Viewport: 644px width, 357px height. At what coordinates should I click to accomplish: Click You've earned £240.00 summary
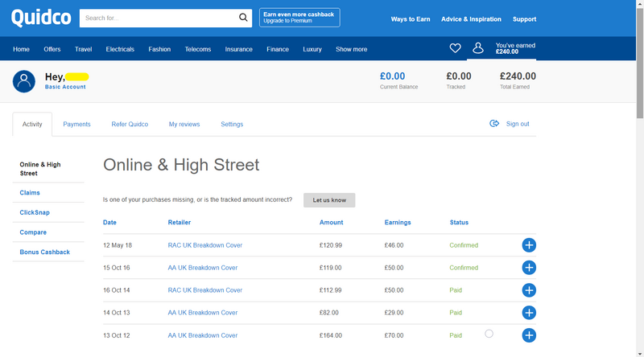(515, 48)
